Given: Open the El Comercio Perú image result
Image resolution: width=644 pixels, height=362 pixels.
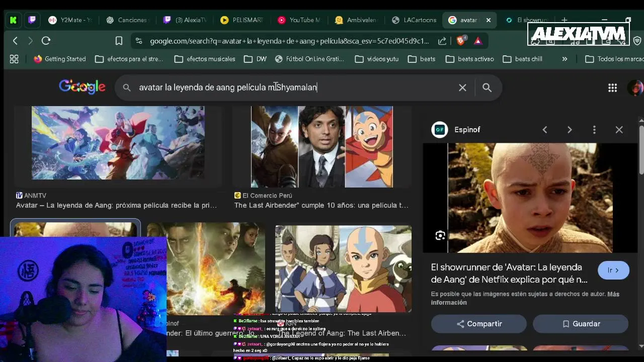Looking at the screenshot, I should [x=322, y=147].
